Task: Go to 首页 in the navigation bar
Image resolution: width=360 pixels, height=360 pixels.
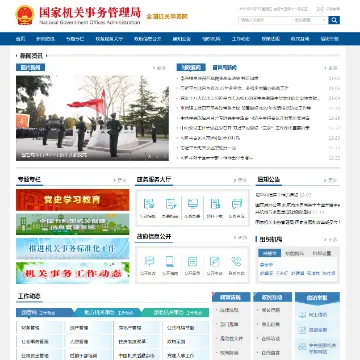Action: click(20, 39)
